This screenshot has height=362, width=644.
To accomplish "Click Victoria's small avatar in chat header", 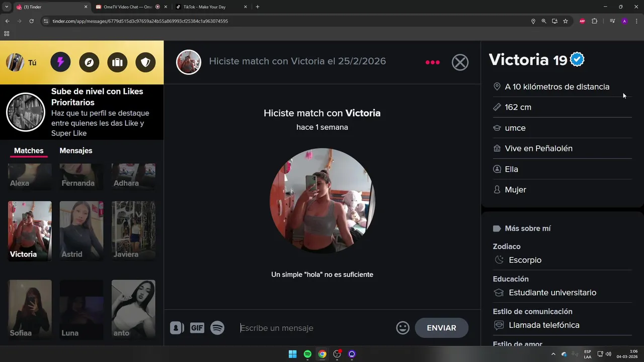I will pyautogui.click(x=189, y=62).
